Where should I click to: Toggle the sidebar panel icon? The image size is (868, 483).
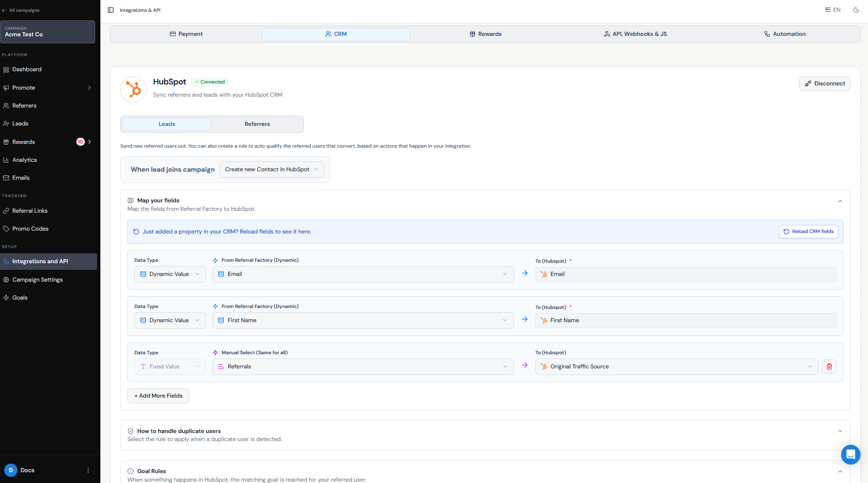pos(111,10)
